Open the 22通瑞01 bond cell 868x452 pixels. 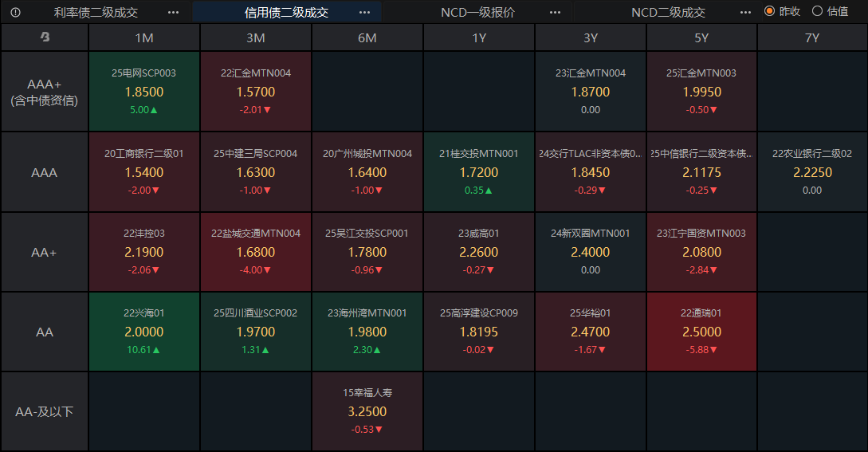[701, 332]
